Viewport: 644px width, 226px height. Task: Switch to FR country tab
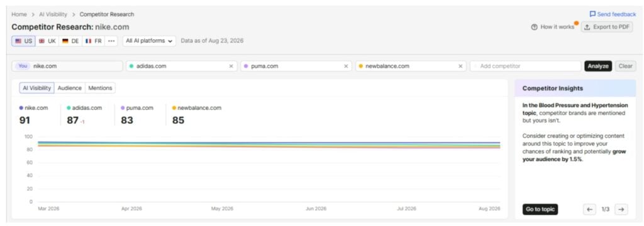[94, 41]
